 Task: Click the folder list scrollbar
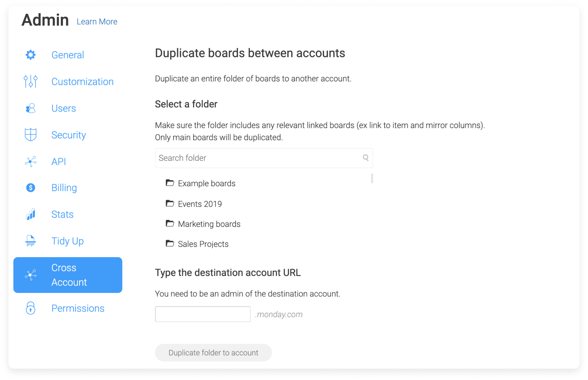(372, 178)
